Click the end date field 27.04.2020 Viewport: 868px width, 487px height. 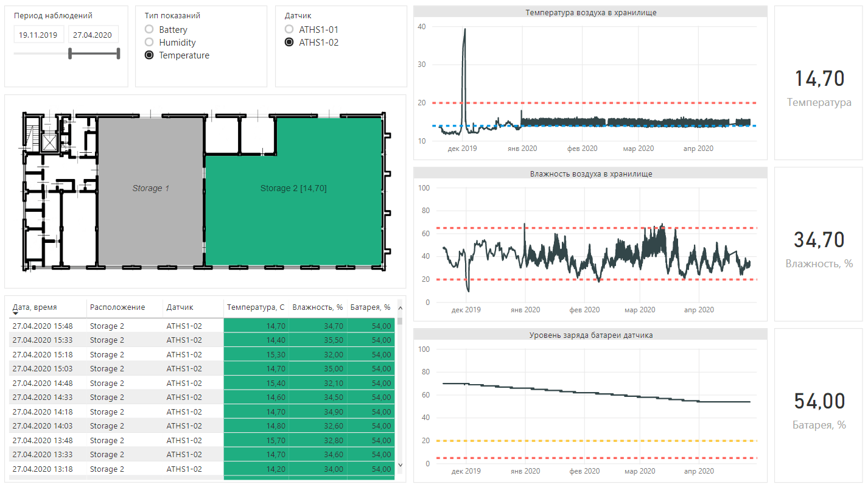[93, 35]
